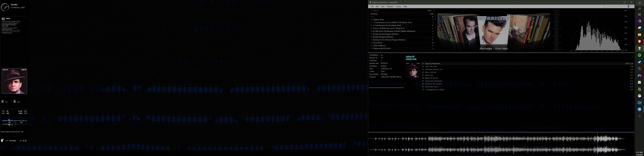644x156 pixels.
Task: Select the track "Joshua Gone Barbados"
Action: [434, 81]
